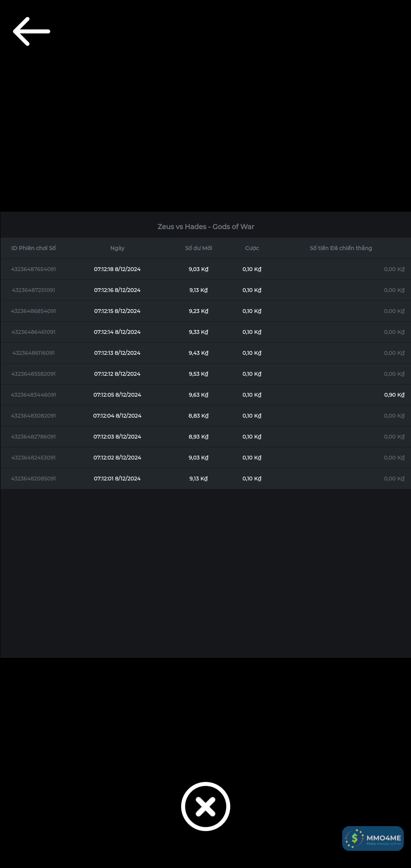This screenshot has width=411, height=868.
Task: Tap the back arrow icon
Action: [x=32, y=32]
